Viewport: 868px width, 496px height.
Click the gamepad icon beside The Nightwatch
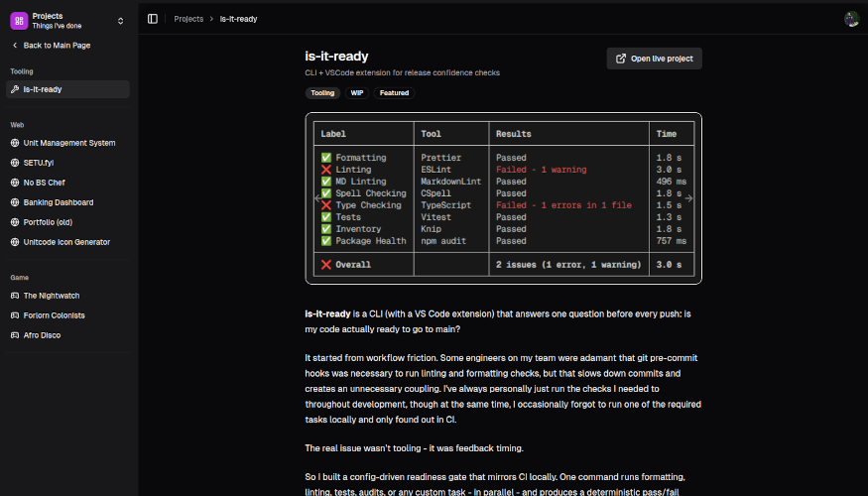coord(15,296)
